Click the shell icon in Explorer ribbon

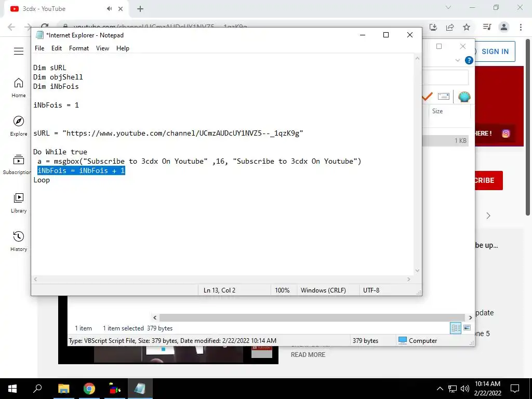tap(464, 97)
